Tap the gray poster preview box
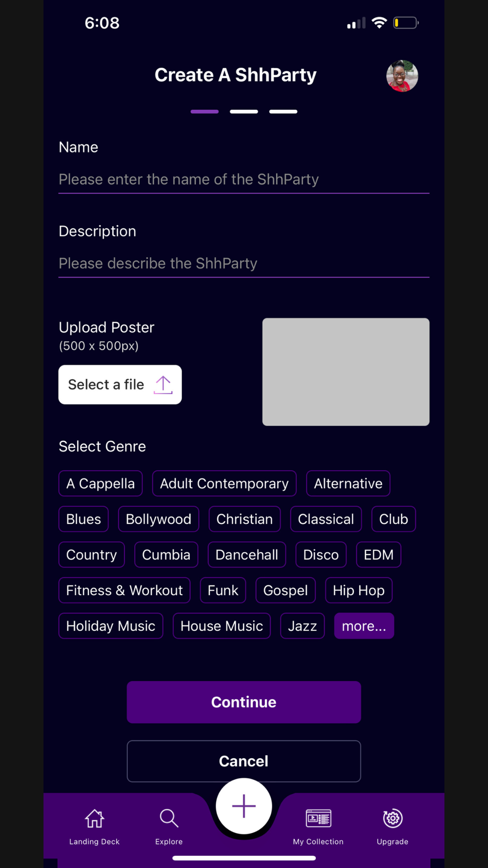Viewport: 488px width, 868px height. coord(346,372)
